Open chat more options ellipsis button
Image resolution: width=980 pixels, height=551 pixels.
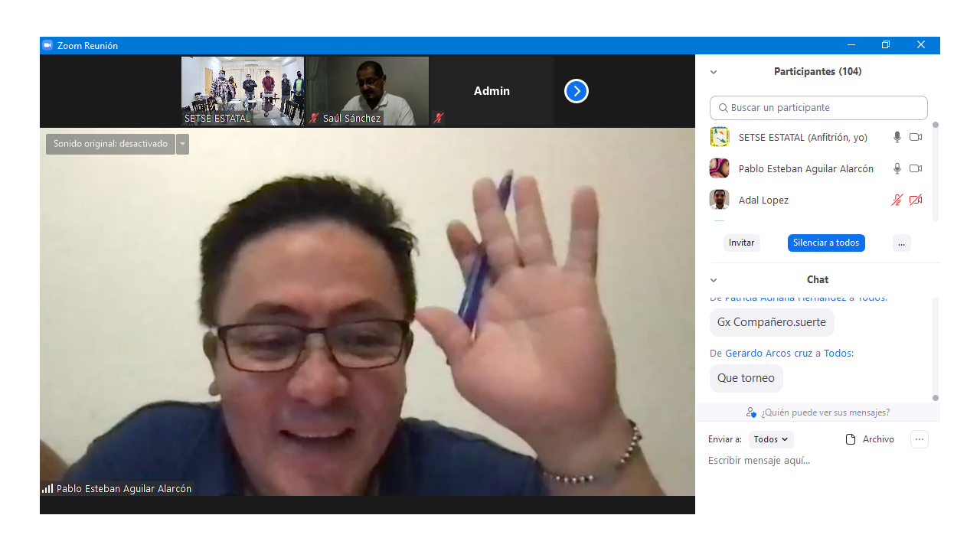[x=920, y=439]
